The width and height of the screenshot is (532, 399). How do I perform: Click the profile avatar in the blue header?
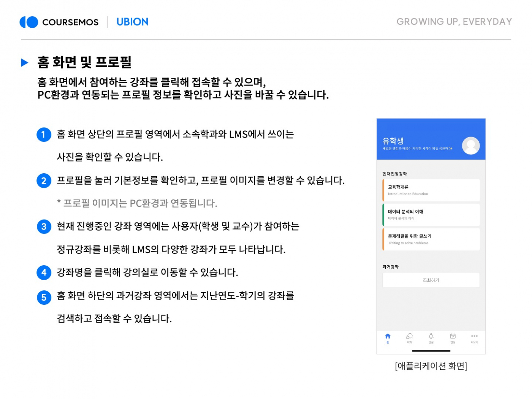tap(470, 146)
